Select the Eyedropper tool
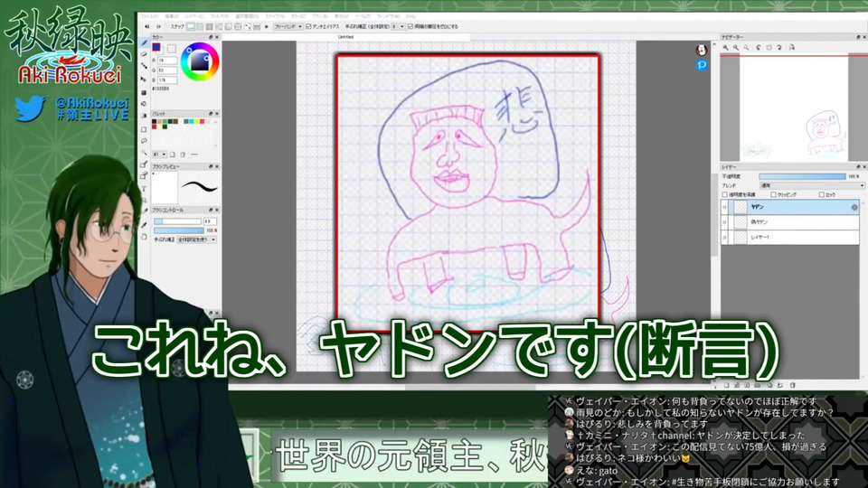This screenshot has height=488, width=868. click(x=144, y=224)
